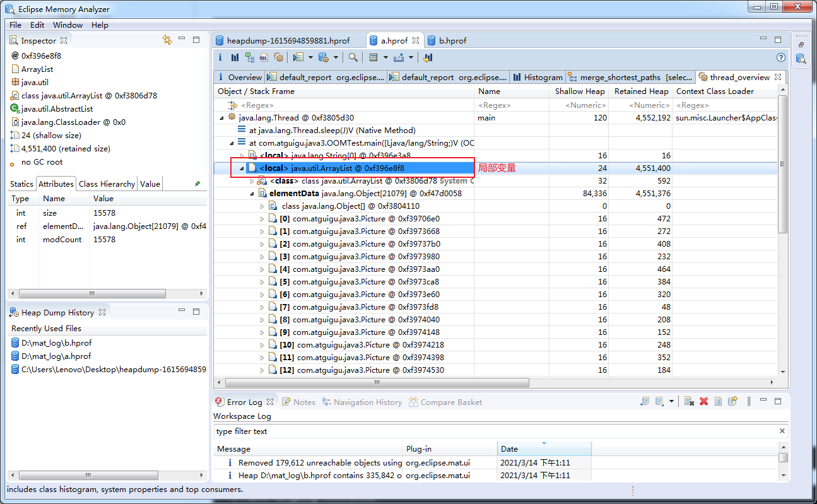Open the help question mark icon
The width and height of the screenshot is (817, 504).
point(781,57)
